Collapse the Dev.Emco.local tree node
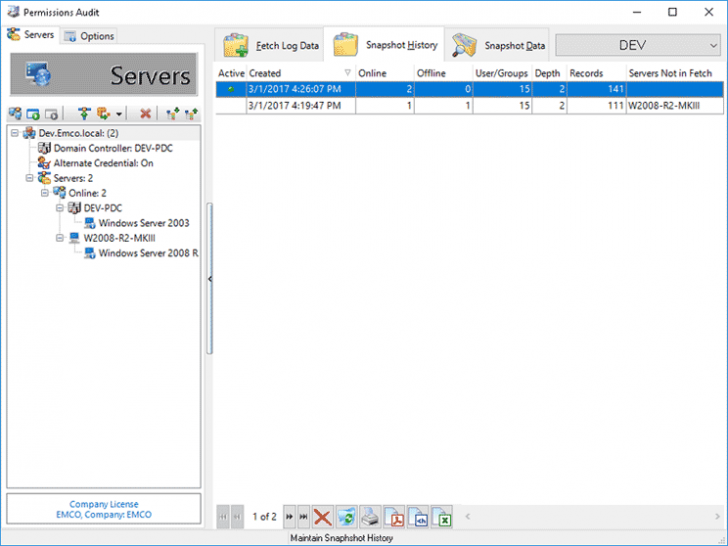Viewport: 728px width, 546px height. (14, 133)
